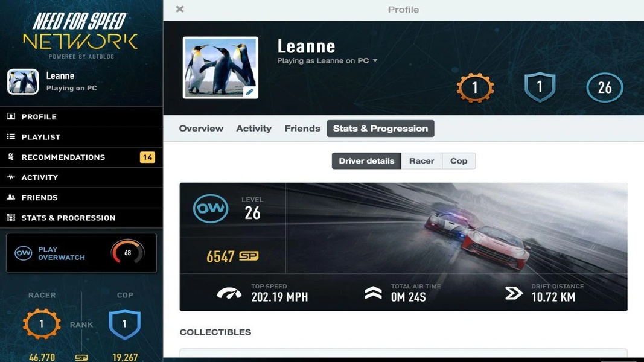Click the Activity pulse icon in sidebar

point(11,177)
